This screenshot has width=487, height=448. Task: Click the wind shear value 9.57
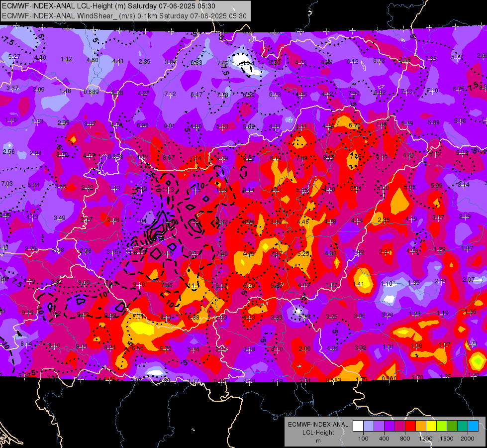pyautogui.click(x=195, y=254)
